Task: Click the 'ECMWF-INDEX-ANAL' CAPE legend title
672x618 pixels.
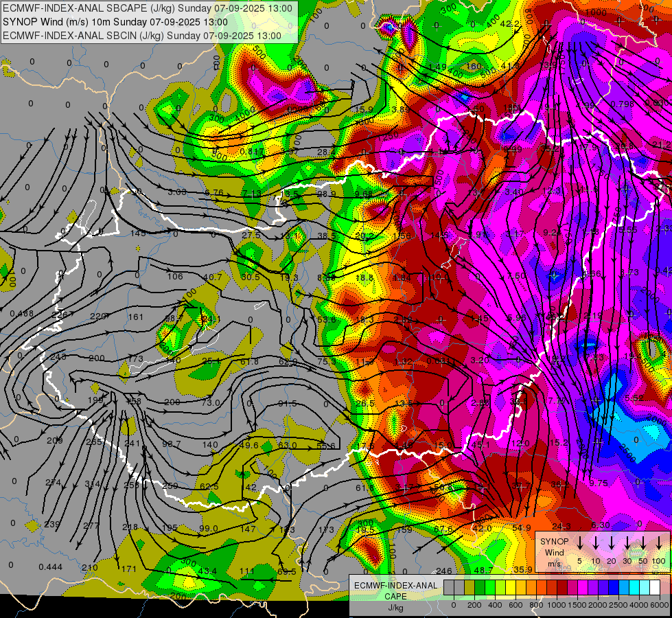Action: click(395, 586)
